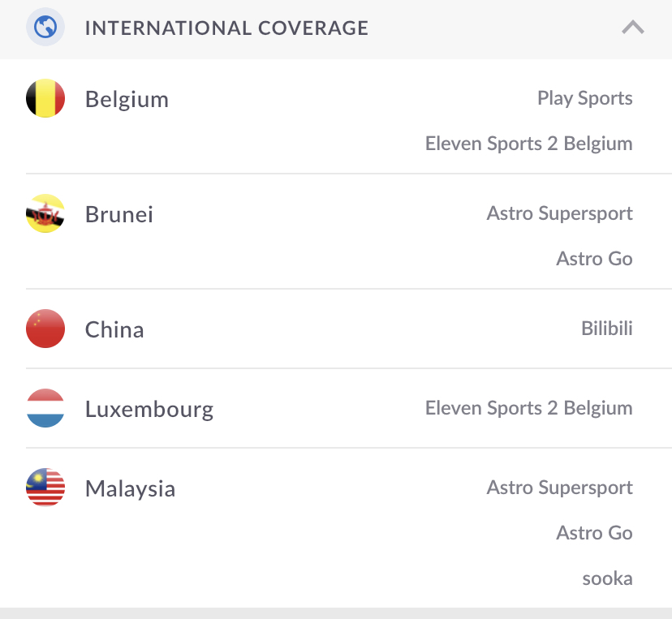This screenshot has width=672, height=619.
Task: Click the Belgium flag icon
Action: click(45, 99)
